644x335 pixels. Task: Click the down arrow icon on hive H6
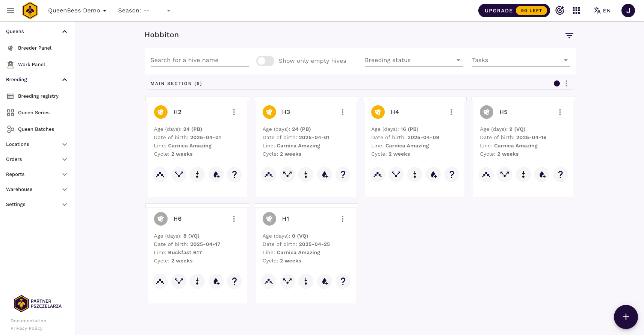197,281
